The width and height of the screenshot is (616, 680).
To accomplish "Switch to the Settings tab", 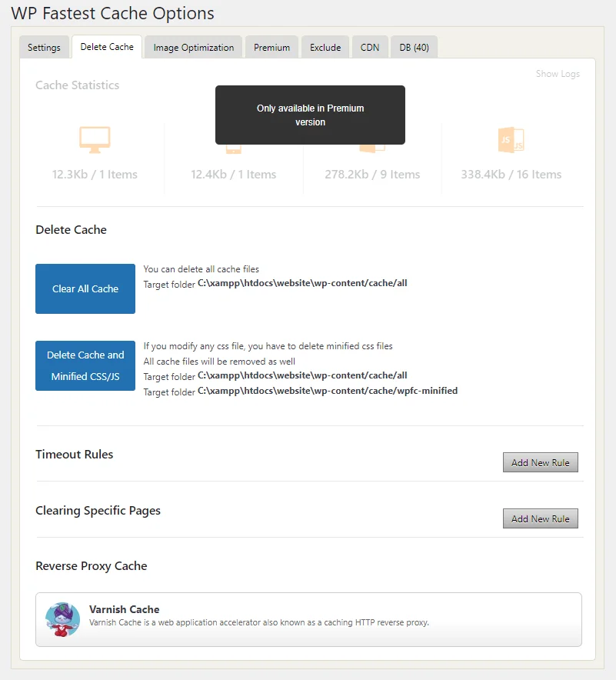I will point(44,47).
